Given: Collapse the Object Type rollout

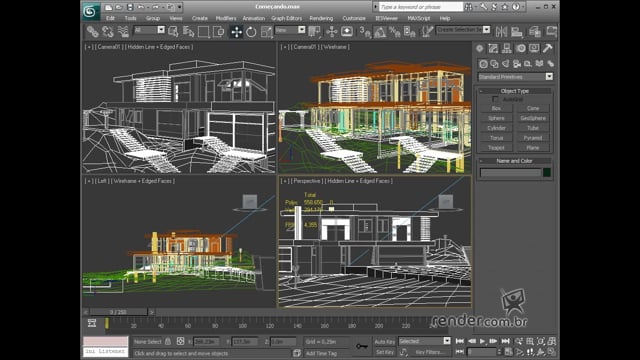Looking at the screenshot, I should [x=515, y=91].
